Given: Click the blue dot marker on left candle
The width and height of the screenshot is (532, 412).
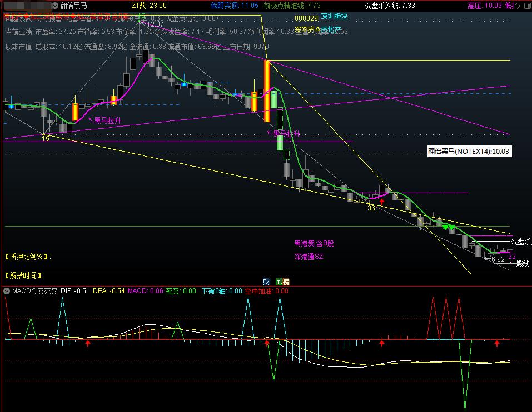Looking at the screenshot, I should pyautogui.click(x=11, y=105).
